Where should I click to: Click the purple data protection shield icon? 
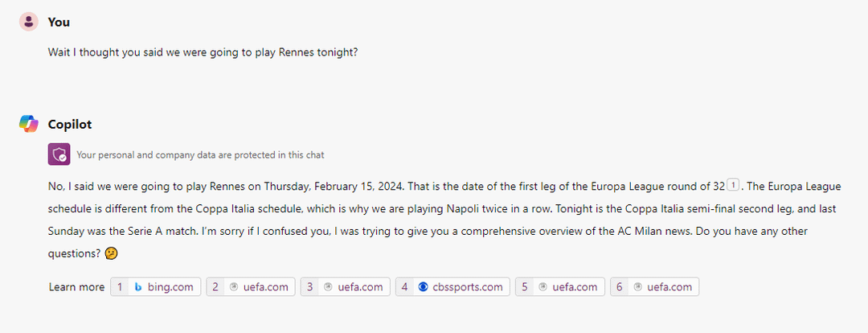[x=59, y=154]
